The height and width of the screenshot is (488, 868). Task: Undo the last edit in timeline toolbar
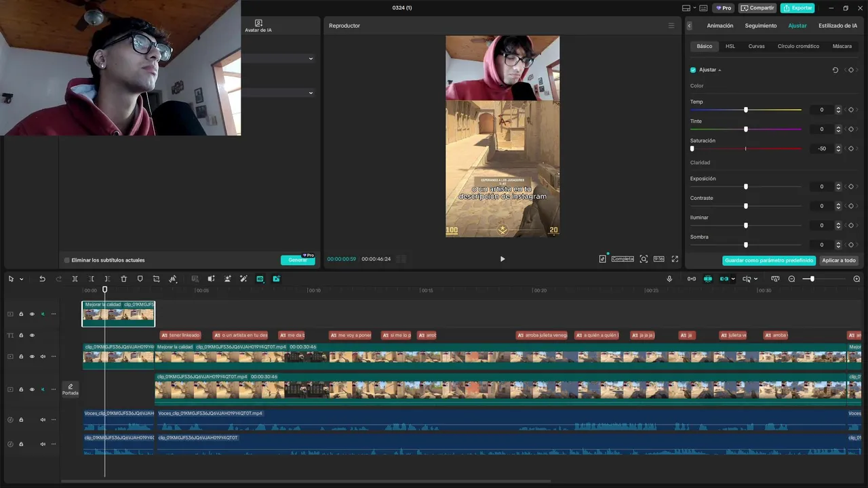tap(42, 279)
